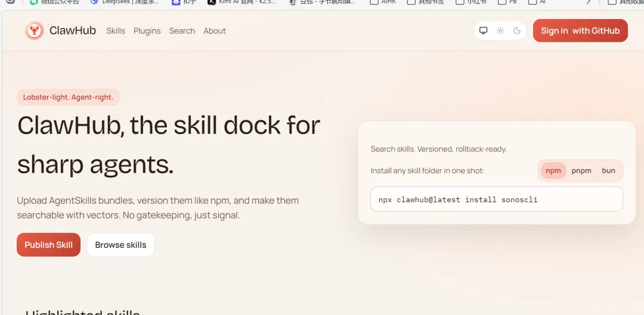The height and width of the screenshot is (315, 644).
Task: Select the pnpm install option
Action: pyautogui.click(x=581, y=171)
